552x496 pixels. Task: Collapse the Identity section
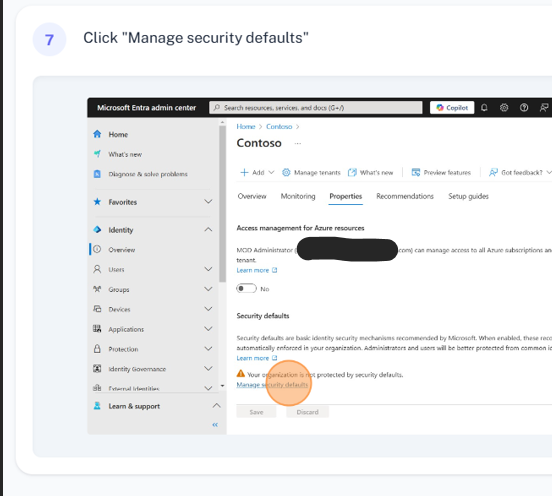pyautogui.click(x=208, y=230)
